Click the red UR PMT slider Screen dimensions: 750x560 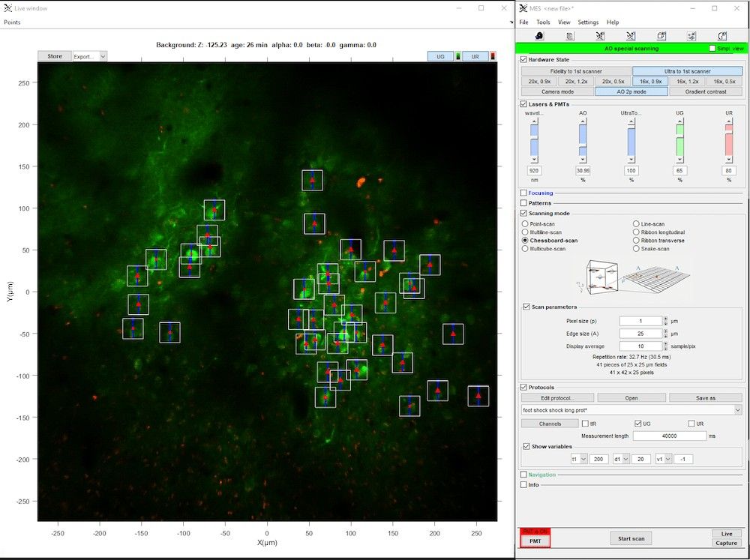pos(728,140)
